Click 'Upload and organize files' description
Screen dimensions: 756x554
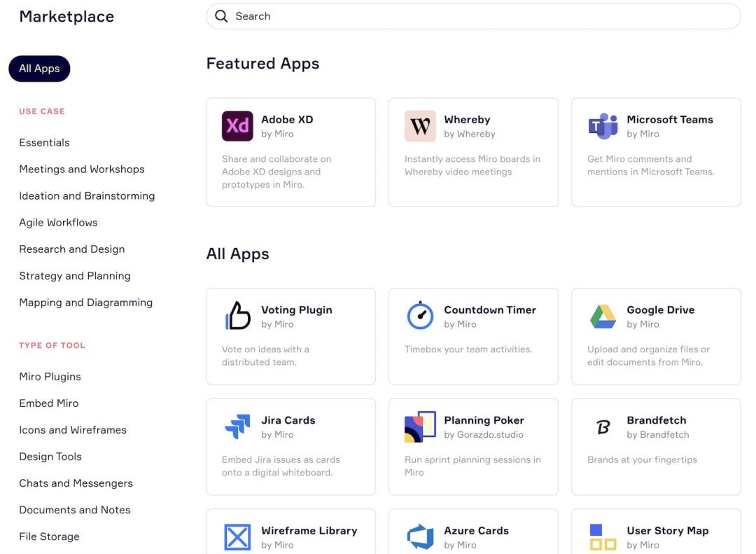[x=648, y=356]
